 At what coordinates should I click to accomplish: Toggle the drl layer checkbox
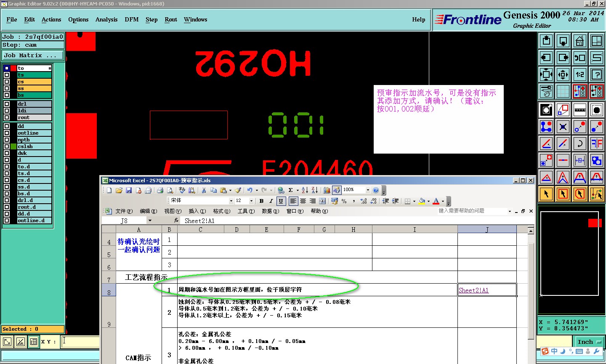click(7, 104)
